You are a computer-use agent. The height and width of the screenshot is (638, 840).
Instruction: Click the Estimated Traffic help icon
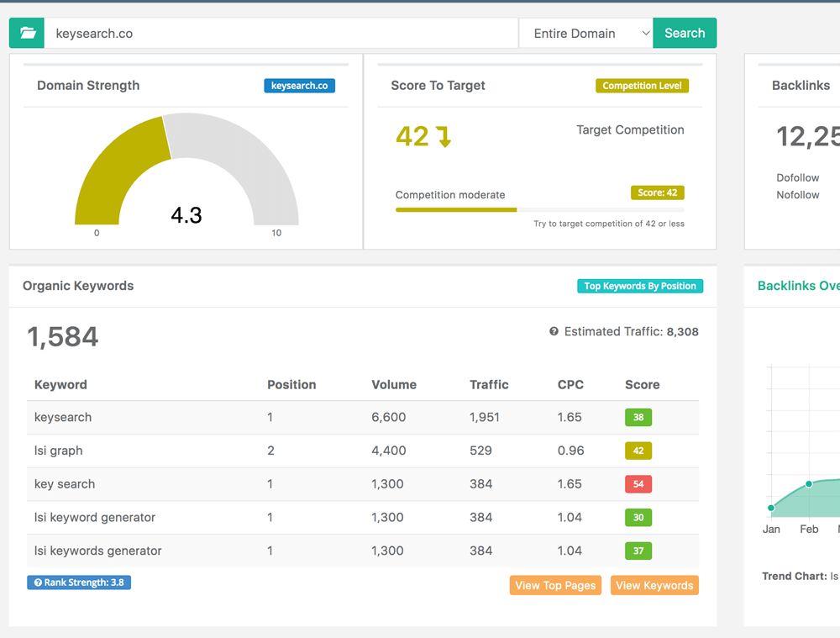pos(554,331)
